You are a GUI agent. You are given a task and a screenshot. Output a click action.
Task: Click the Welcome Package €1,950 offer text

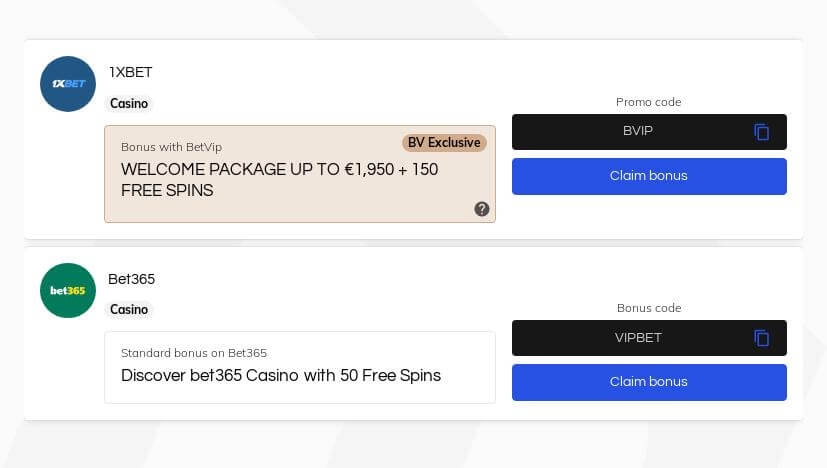(x=280, y=180)
